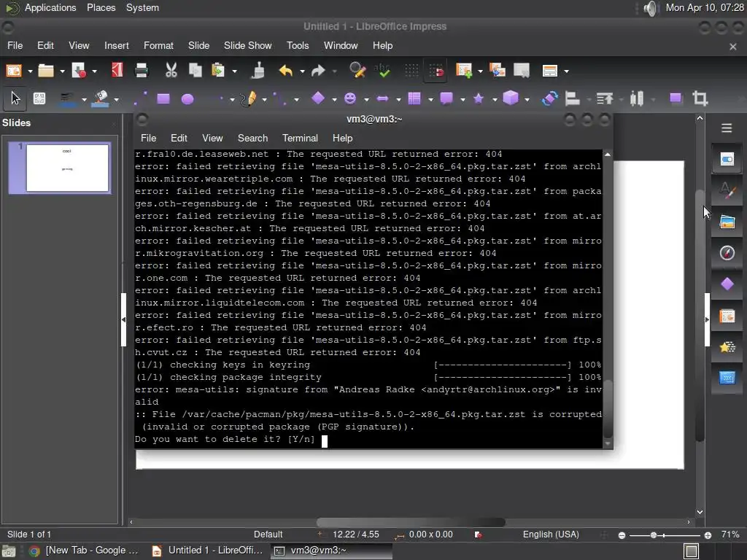
Task: Open the Search menu in terminal window
Action: pos(252,138)
